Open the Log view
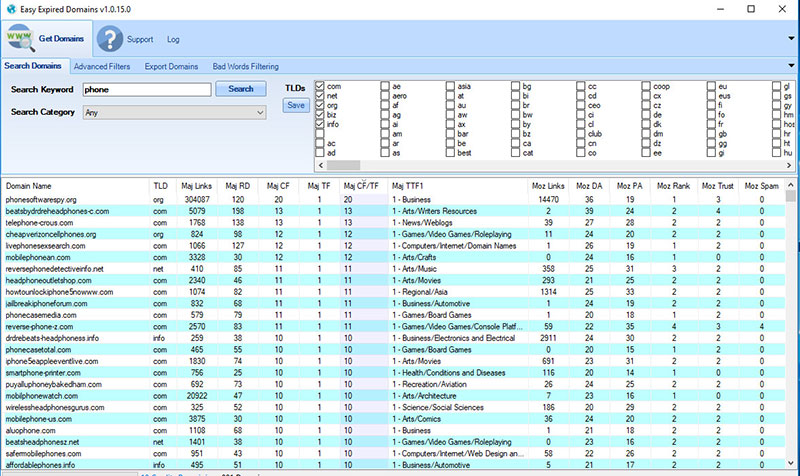800x476 pixels. pyautogui.click(x=173, y=40)
